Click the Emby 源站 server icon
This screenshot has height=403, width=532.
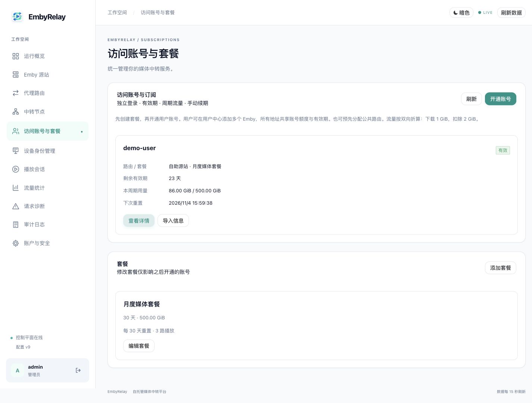(16, 75)
